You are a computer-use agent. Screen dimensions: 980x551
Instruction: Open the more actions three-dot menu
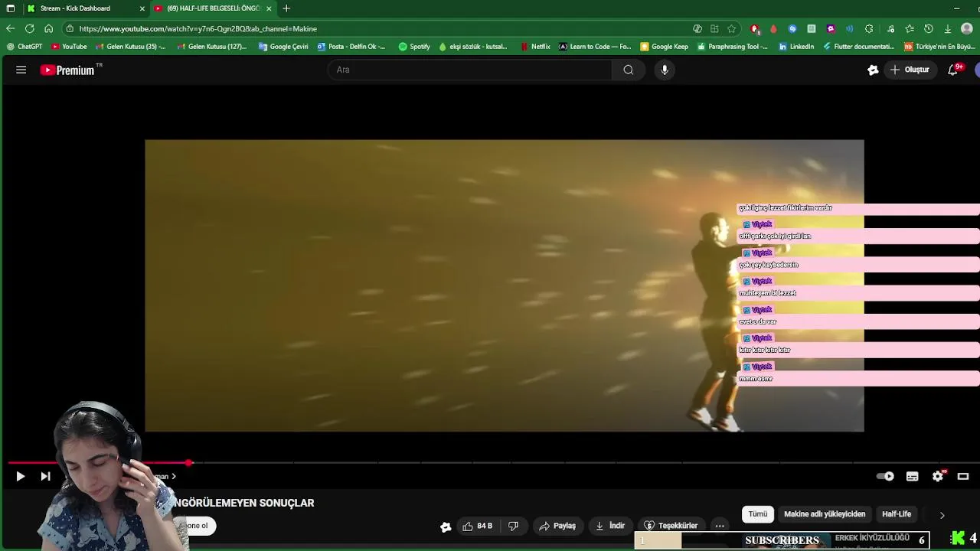coord(720,526)
